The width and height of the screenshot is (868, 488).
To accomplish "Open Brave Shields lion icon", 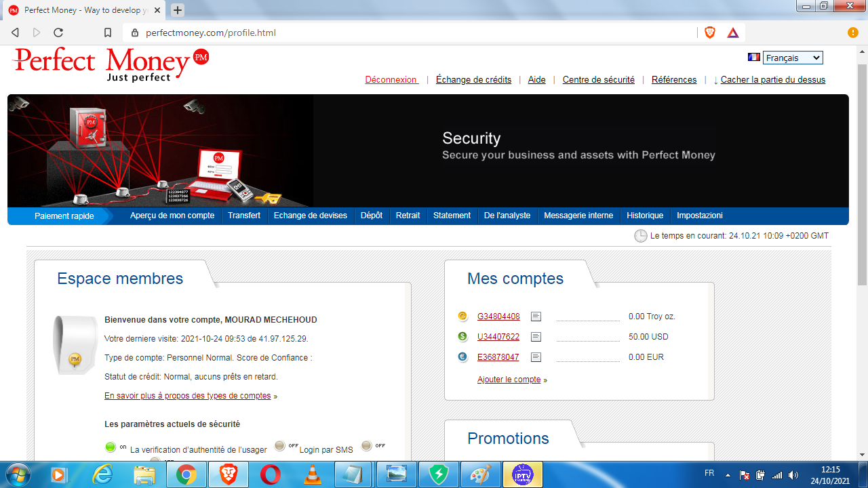I will [710, 33].
